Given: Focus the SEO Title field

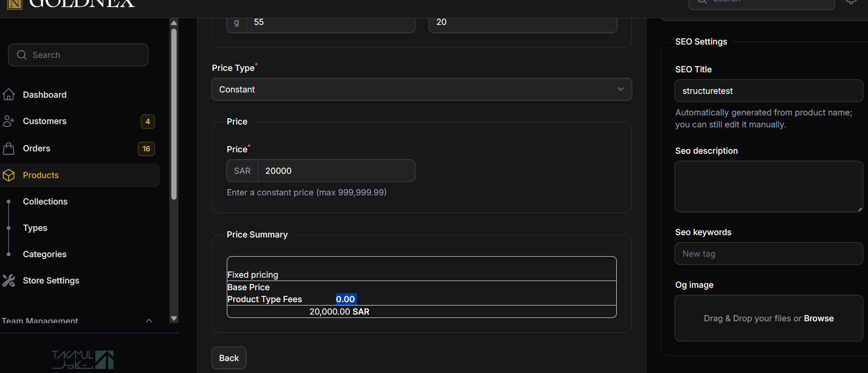Looking at the screenshot, I should tap(768, 91).
